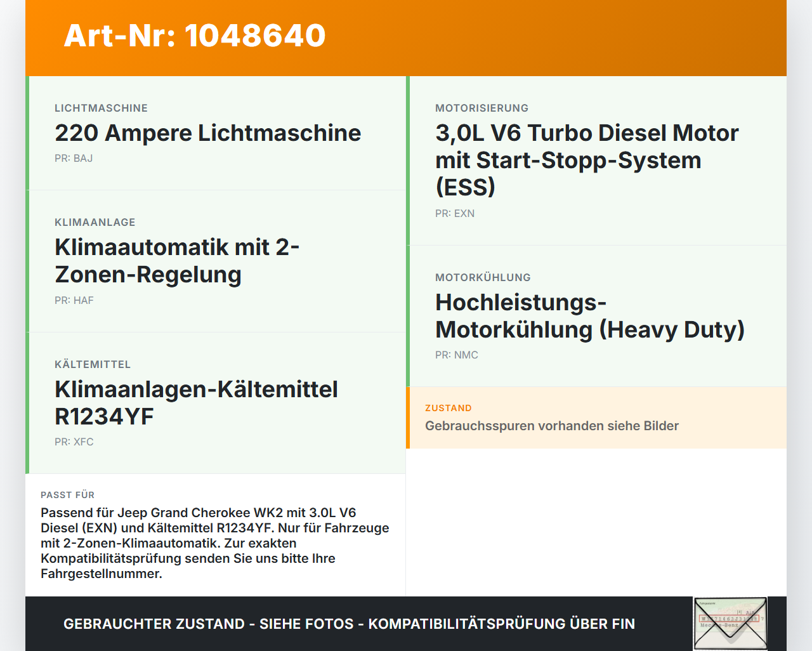The height and width of the screenshot is (651, 812).
Task: Click the 'PR: BAJ' code
Action: coord(74,158)
